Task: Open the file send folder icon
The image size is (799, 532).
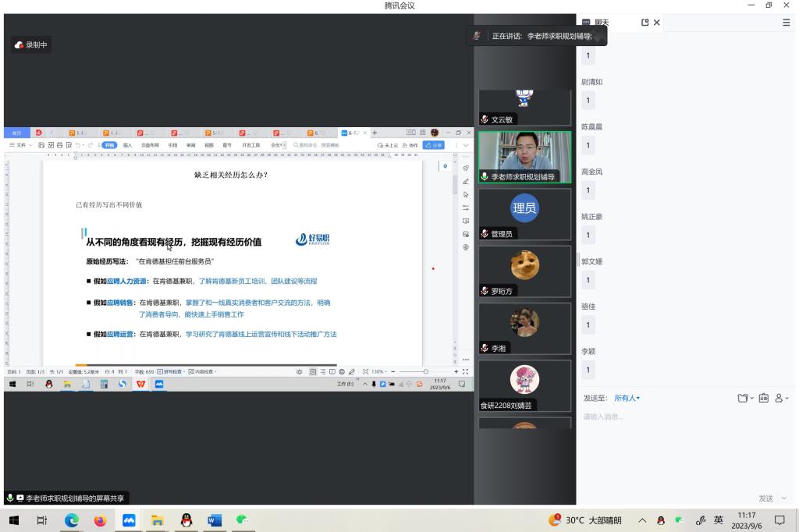Action: pos(744,398)
